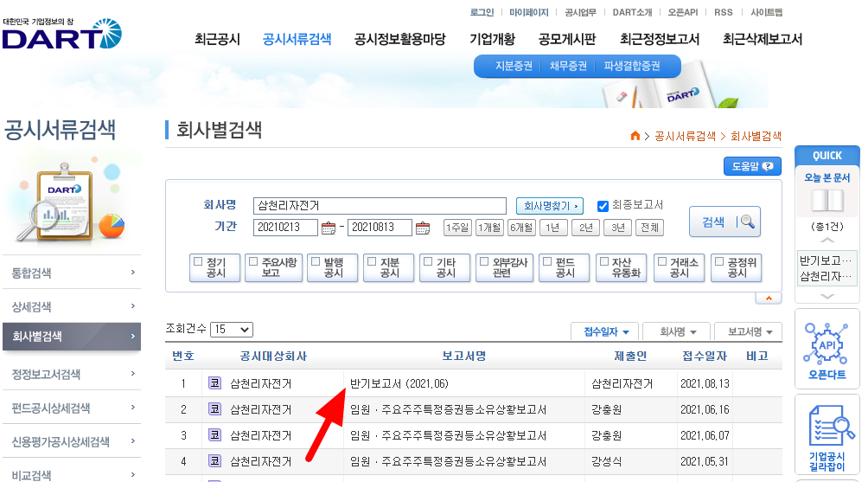Click the start date field 20210213
The width and height of the screenshot is (868, 482).
click(285, 228)
